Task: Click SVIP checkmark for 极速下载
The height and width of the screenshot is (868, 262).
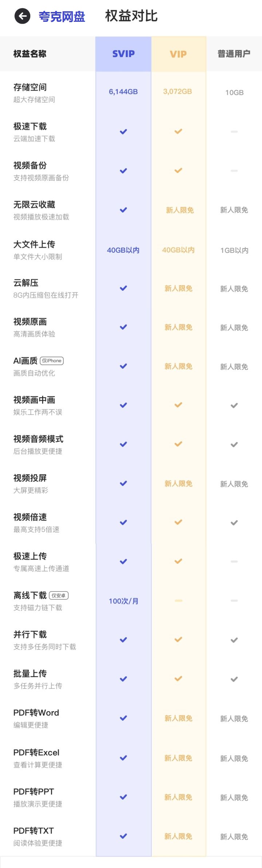Action: pos(123,132)
